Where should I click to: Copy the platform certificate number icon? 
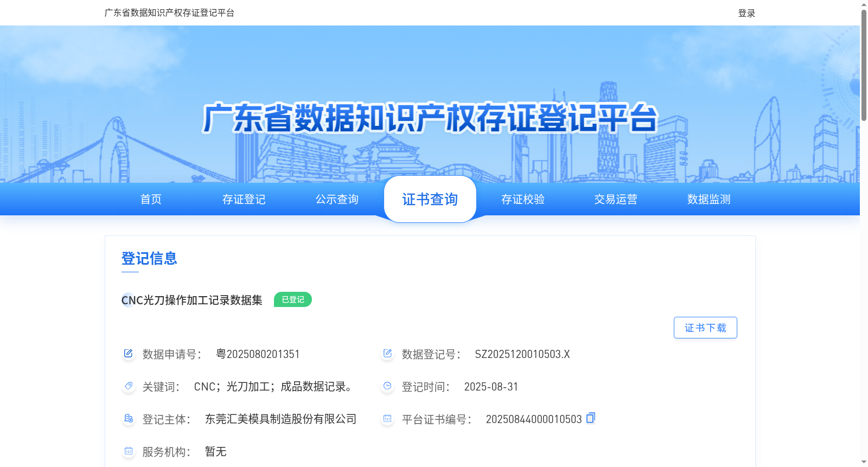pos(591,418)
